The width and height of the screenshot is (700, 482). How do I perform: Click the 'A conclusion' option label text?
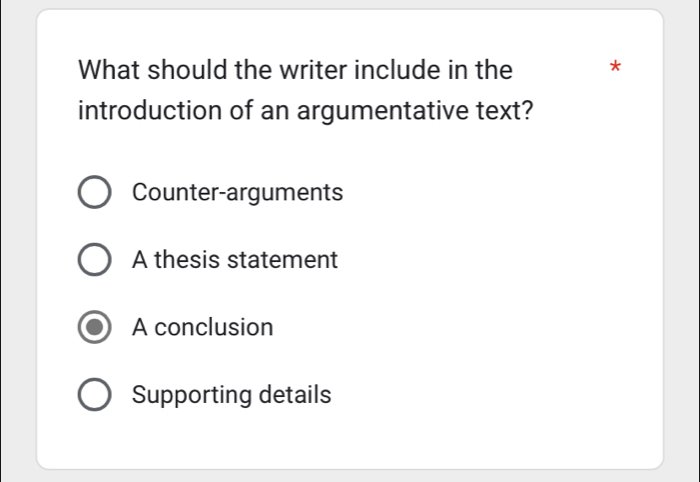click(x=202, y=327)
